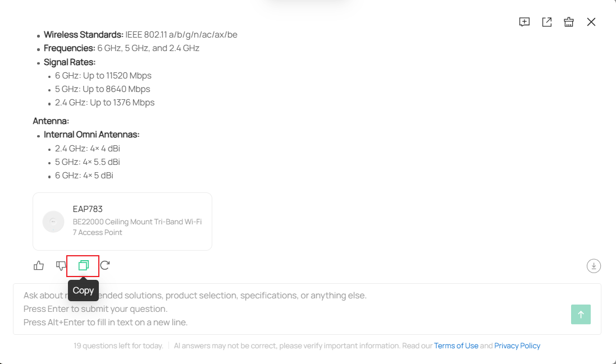616x364 pixels.
Task: Close the AI chat panel
Action: (591, 22)
